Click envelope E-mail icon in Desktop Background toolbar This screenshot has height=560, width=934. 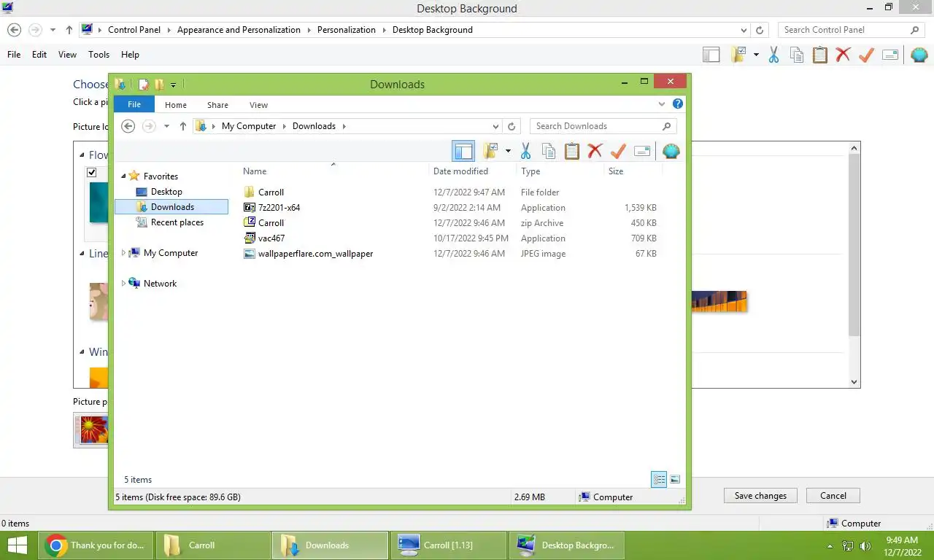pos(890,55)
